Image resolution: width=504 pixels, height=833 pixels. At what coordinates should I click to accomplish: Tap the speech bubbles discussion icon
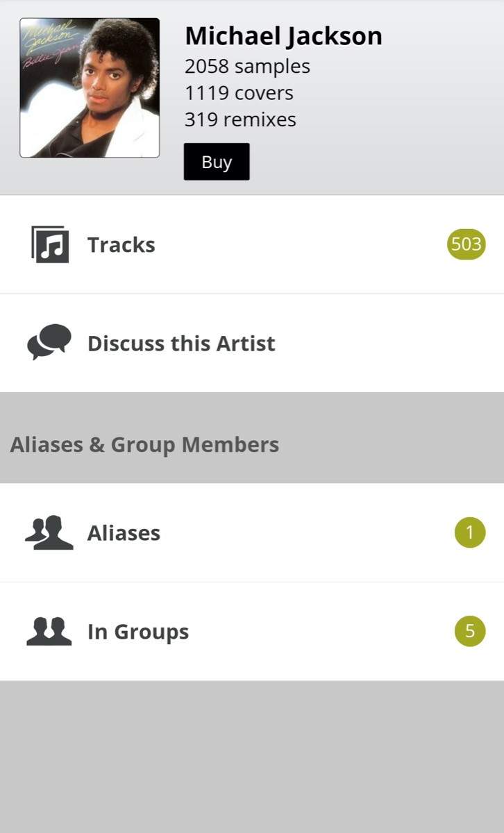49,342
